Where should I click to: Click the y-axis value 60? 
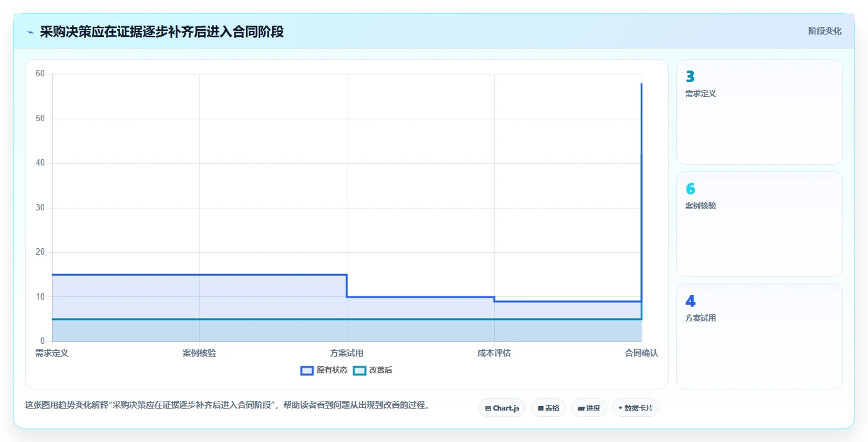40,74
